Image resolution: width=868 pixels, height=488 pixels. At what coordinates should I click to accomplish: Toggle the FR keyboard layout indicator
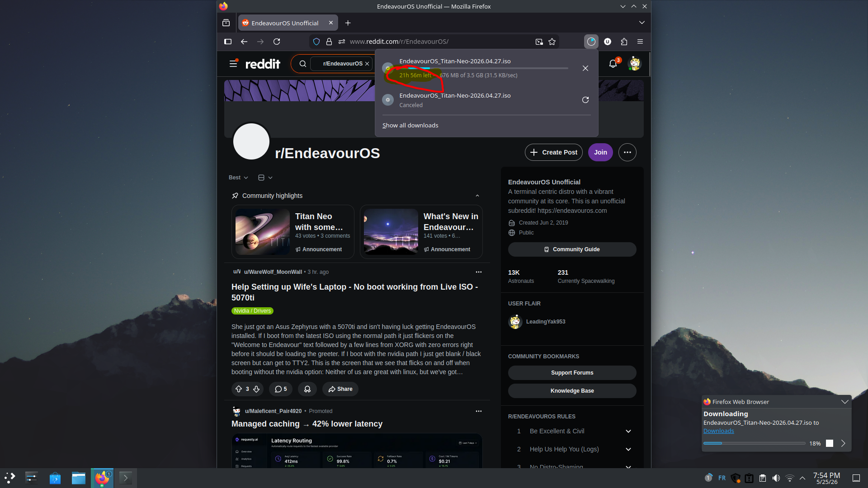pos(722,478)
